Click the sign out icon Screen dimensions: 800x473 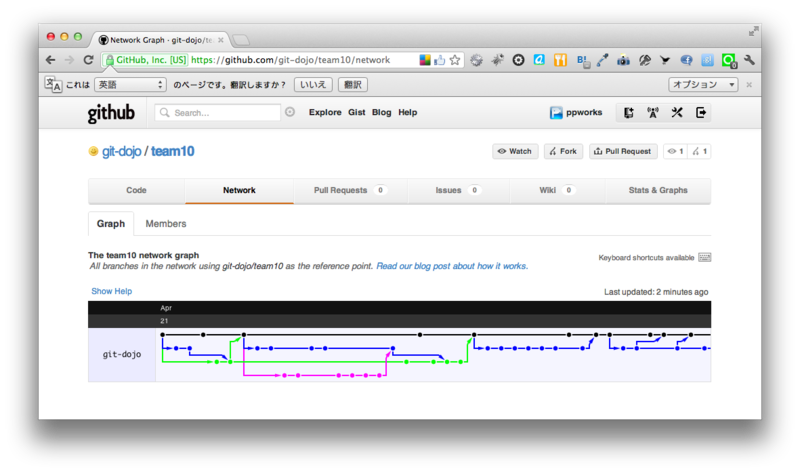point(701,113)
